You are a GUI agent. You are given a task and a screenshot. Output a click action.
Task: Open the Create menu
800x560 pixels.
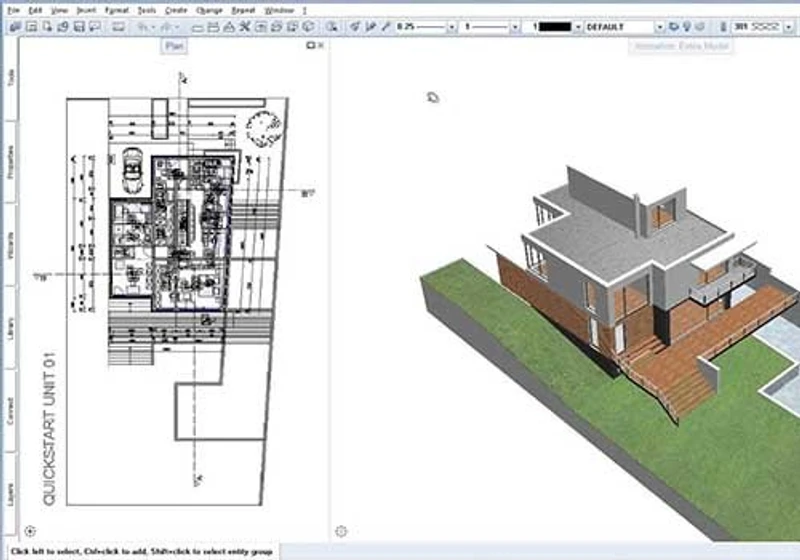(176, 10)
